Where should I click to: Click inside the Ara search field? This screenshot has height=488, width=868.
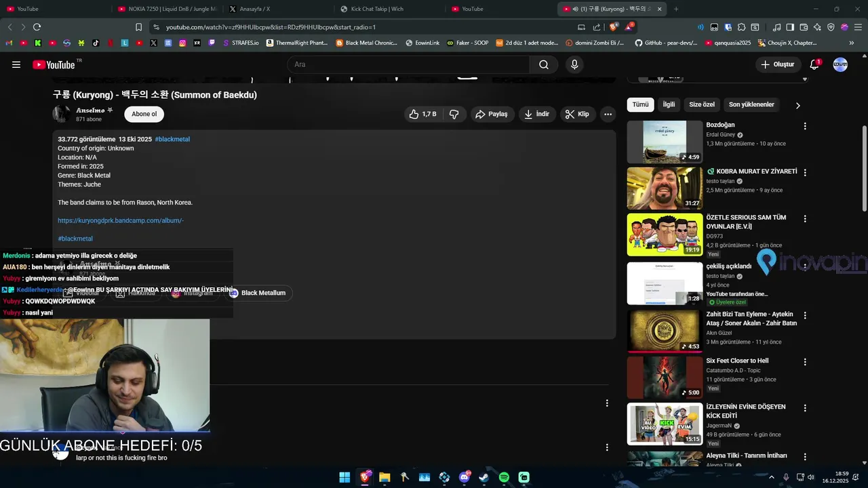coord(408,64)
